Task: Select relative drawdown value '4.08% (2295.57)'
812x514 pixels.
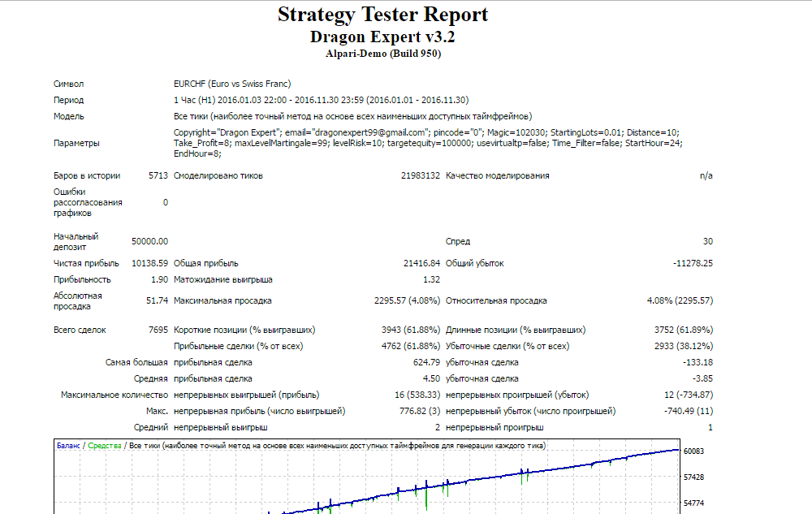Action: [x=680, y=300]
